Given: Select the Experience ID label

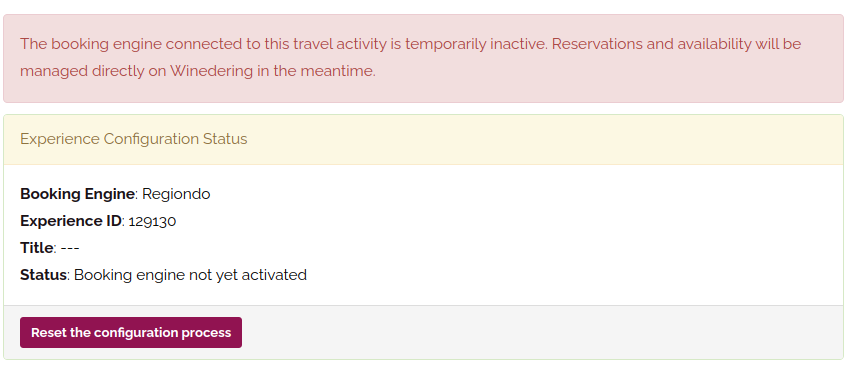Looking at the screenshot, I should pyautogui.click(x=71, y=221).
